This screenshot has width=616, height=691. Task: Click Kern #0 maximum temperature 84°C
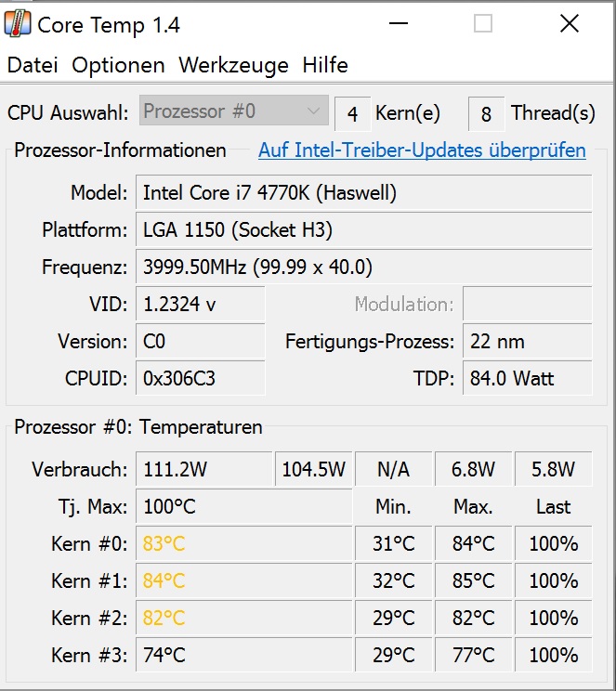tap(473, 543)
